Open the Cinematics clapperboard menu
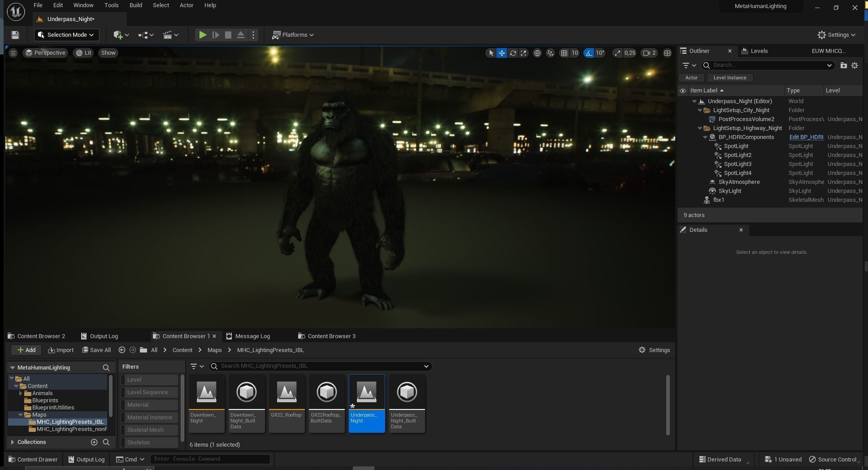Image resolution: width=868 pixels, height=470 pixels. (171, 35)
